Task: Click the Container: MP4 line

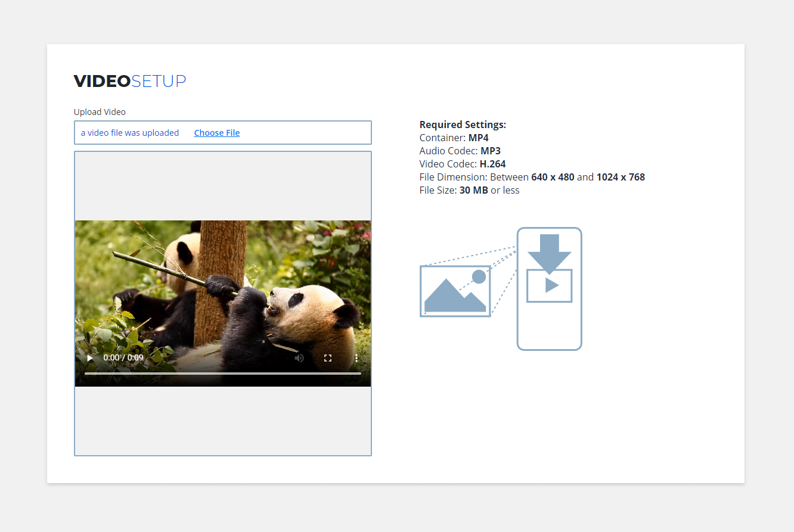Action: coord(454,138)
